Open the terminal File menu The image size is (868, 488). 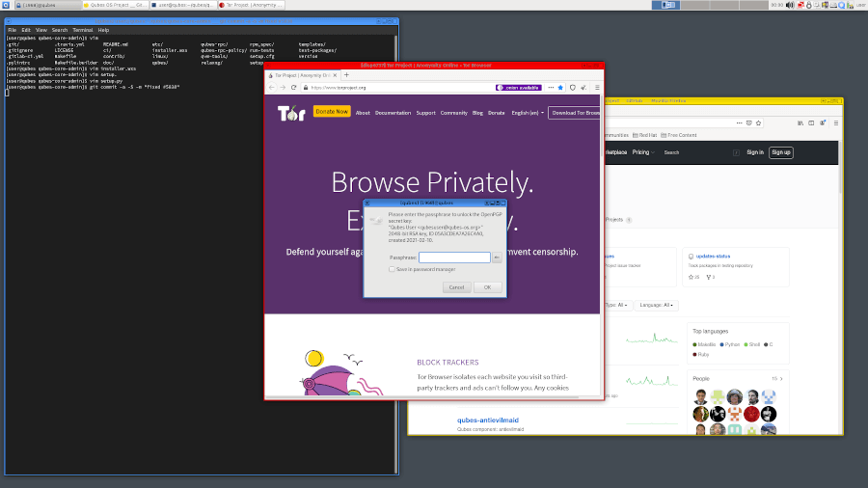click(12, 30)
